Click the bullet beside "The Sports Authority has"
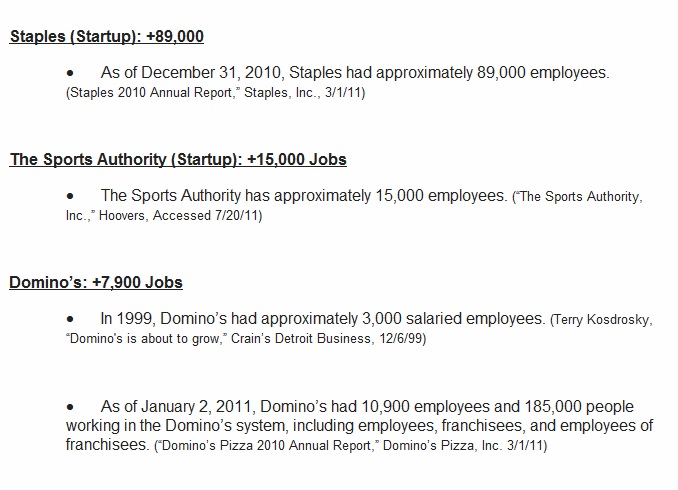The height and width of the screenshot is (490, 678). coord(70,196)
